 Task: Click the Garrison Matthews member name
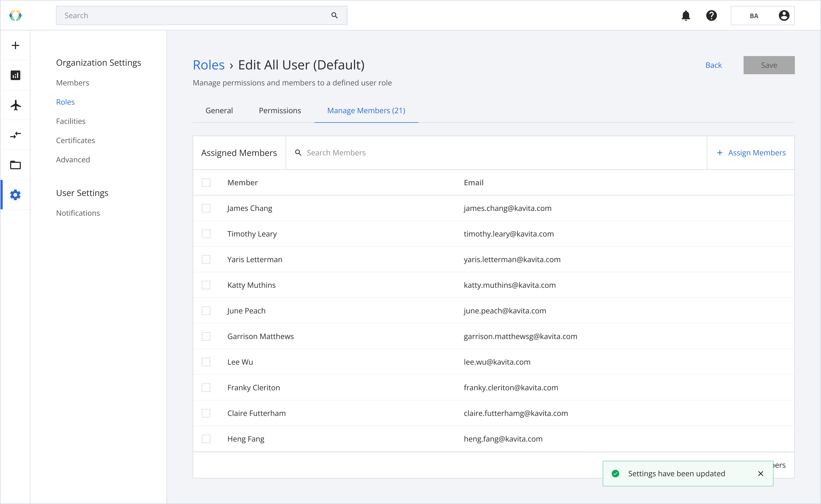tap(260, 337)
